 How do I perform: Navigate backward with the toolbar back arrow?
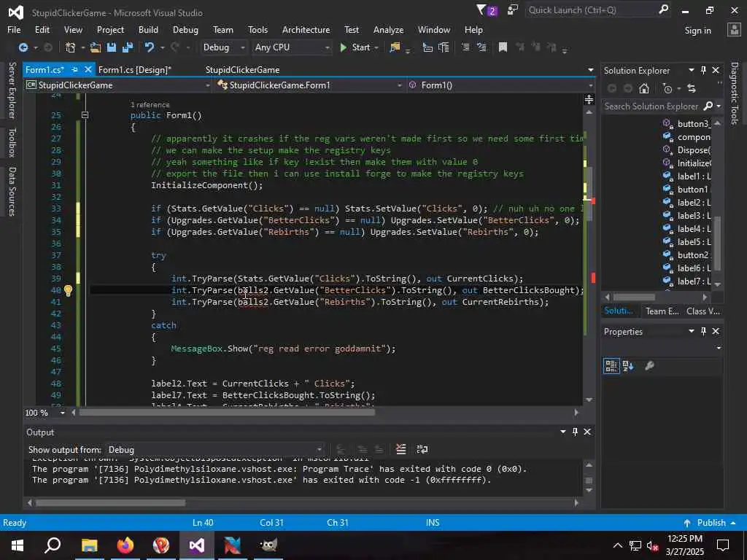(23, 47)
